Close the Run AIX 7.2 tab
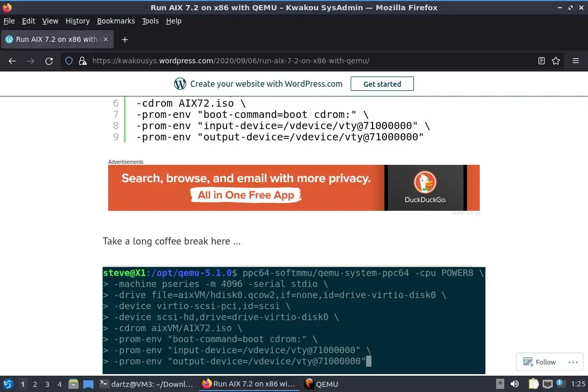588x392 pixels. [106, 39]
